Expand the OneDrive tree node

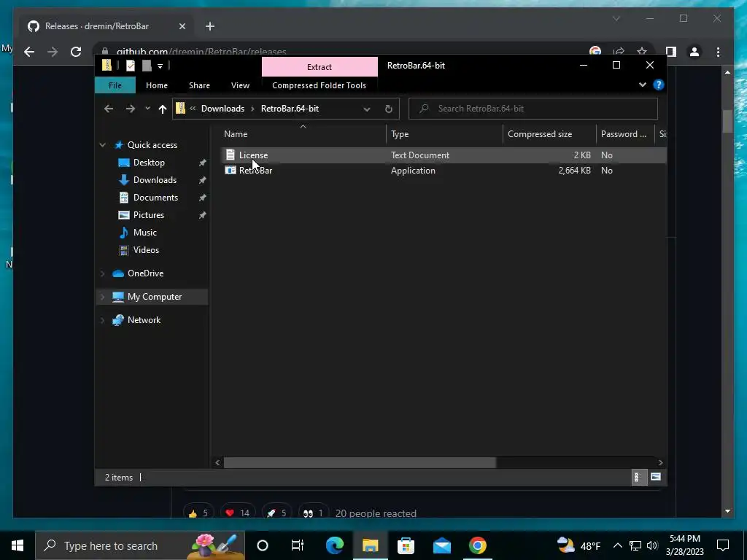[102, 273]
